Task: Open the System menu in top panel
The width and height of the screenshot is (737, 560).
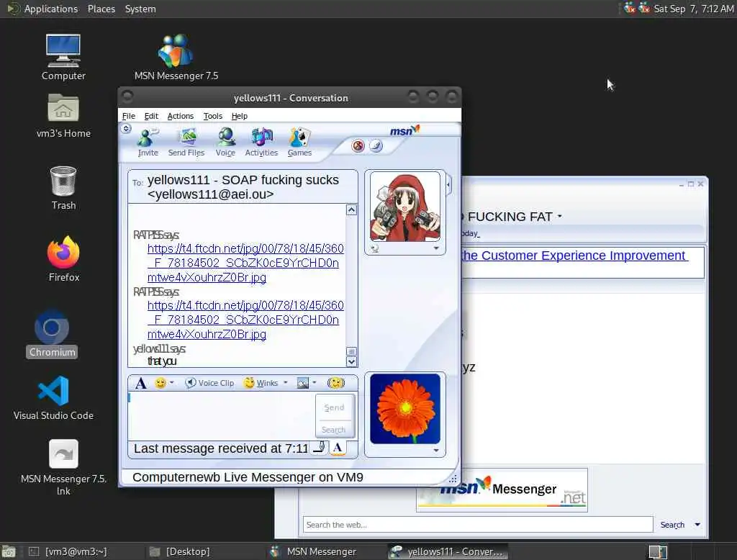Action: coord(140,9)
